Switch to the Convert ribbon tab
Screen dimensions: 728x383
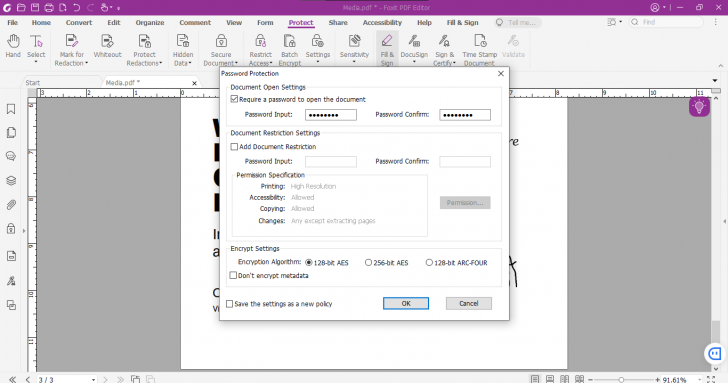point(79,22)
